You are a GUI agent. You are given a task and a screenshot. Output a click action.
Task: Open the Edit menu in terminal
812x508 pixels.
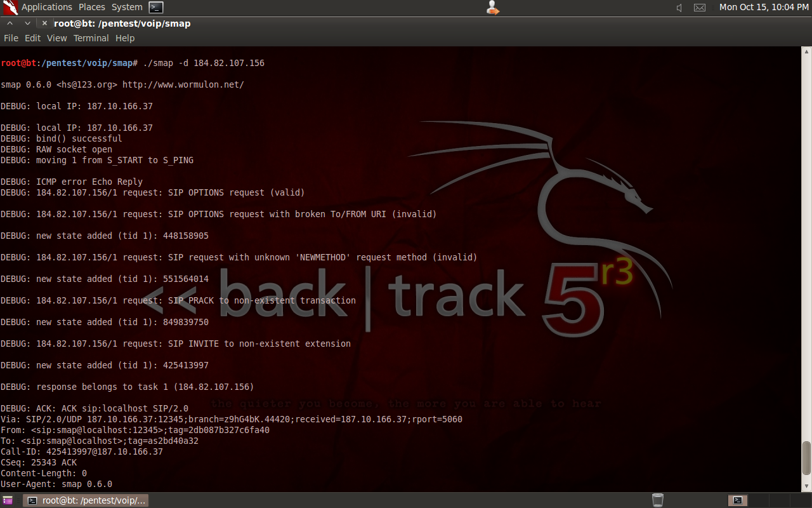point(32,38)
